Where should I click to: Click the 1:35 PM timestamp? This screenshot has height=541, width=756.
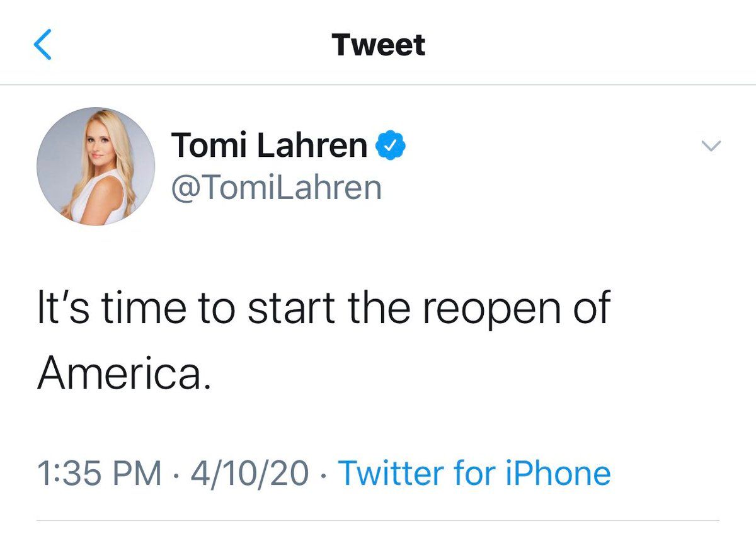click(100, 474)
